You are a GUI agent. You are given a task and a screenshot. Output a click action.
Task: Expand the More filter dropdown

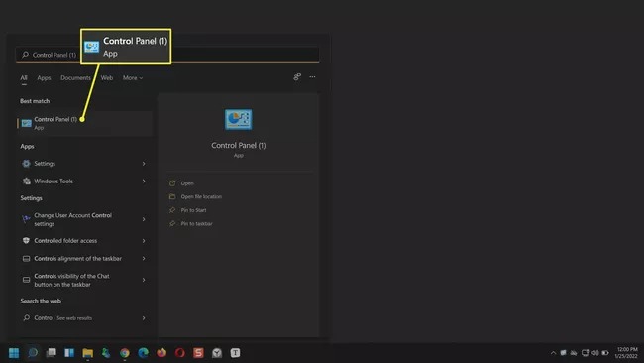click(133, 77)
